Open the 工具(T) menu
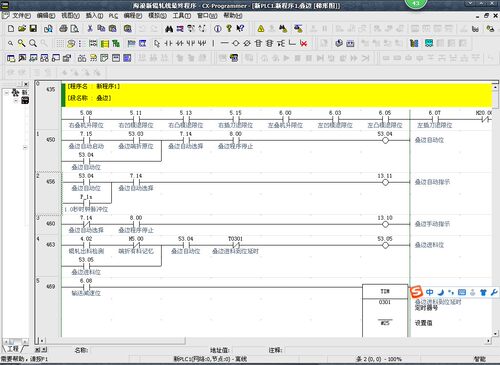500x365 pixels. click(x=182, y=16)
